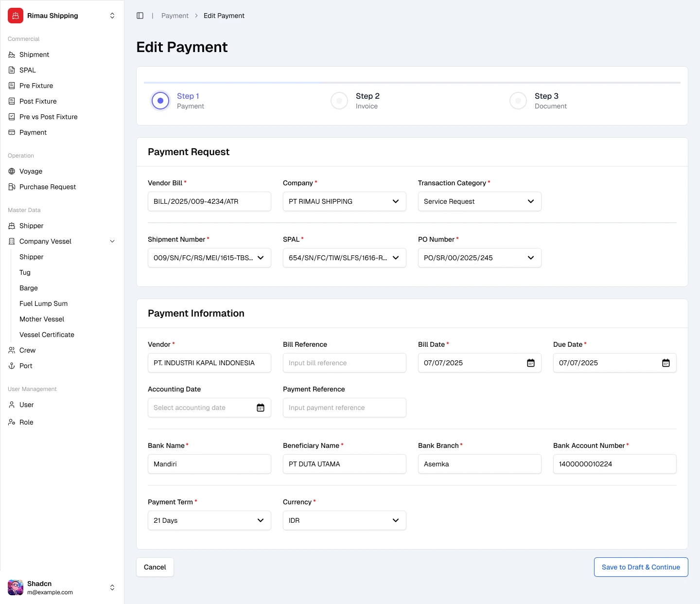Open Purchase Request in sidebar

pyautogui.click(x=48, y=187)
